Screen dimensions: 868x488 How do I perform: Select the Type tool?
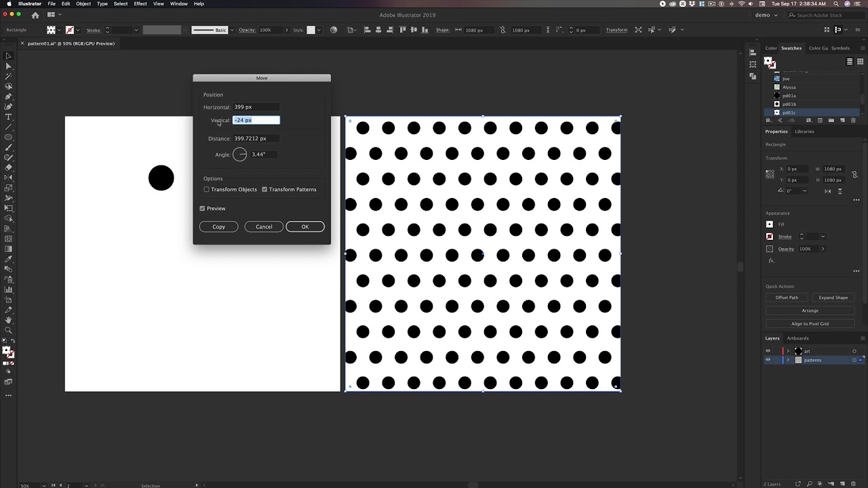[8, 117]
